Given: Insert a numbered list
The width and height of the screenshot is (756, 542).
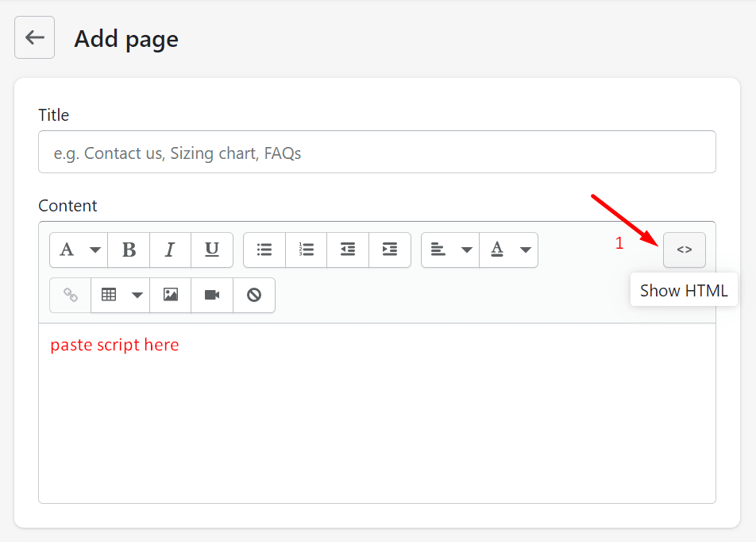Looking at the screenshot, I should (x=307, y=250).
